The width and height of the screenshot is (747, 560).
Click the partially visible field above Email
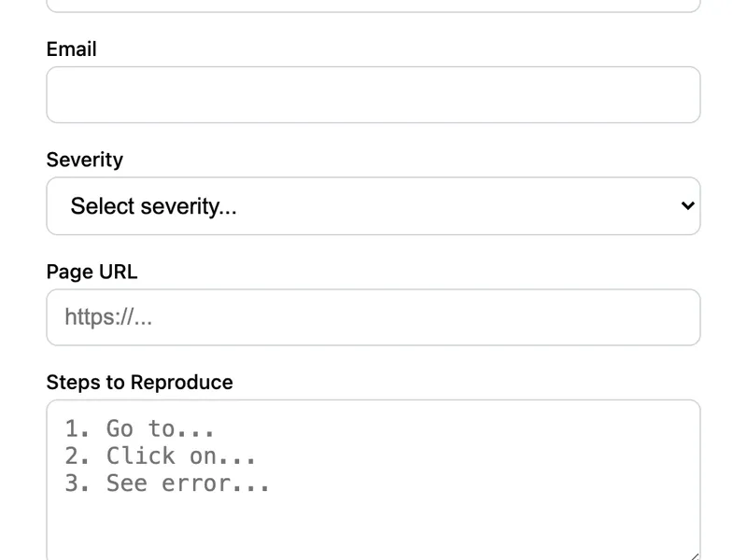pyautogui.click(x=373, y=6)
